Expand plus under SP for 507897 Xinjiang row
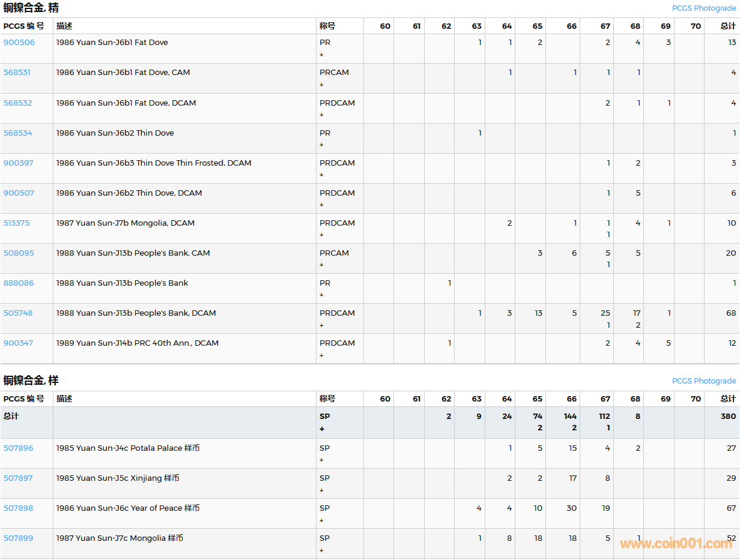This screenshot has width=740, height=560. (x=321, y=490)
